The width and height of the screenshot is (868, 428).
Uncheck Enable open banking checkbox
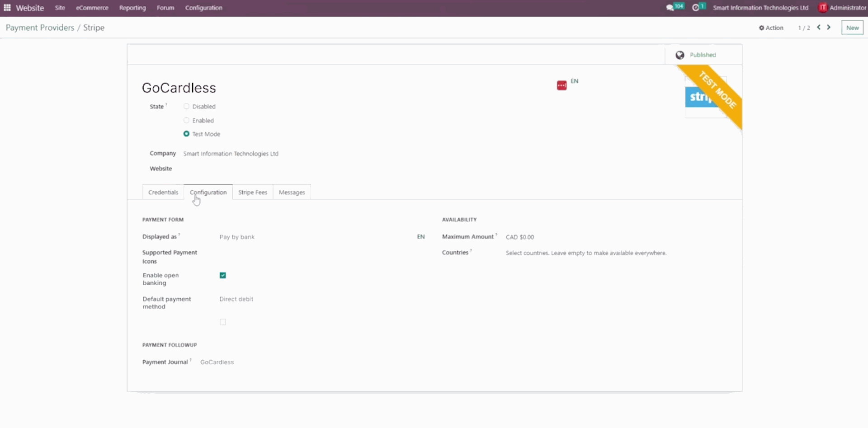point(223,276)
